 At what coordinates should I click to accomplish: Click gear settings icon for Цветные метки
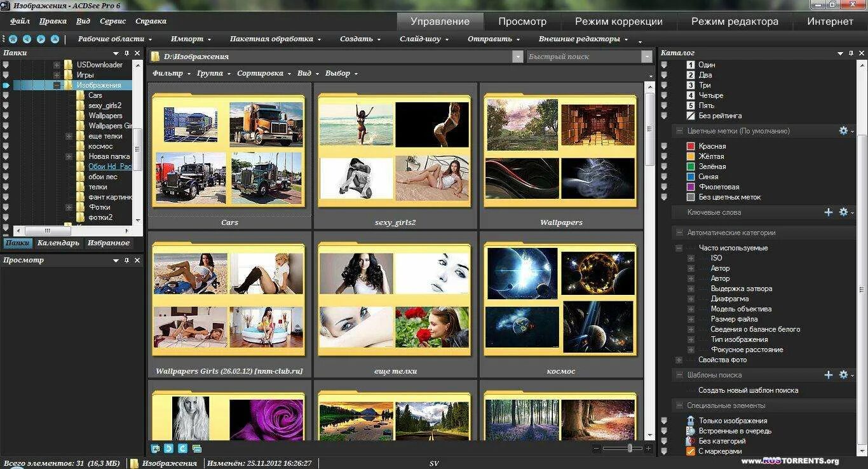click(x=843, y=130)
